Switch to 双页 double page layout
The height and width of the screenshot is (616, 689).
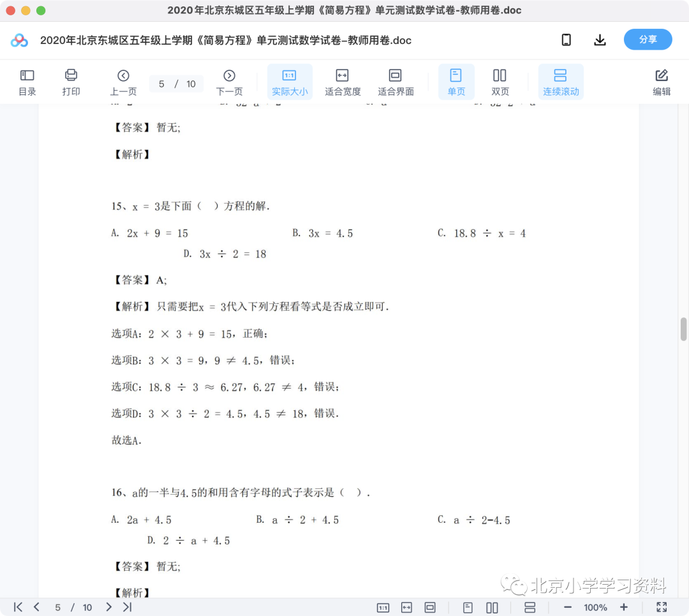pyautogui.click(x=500, y=82)
